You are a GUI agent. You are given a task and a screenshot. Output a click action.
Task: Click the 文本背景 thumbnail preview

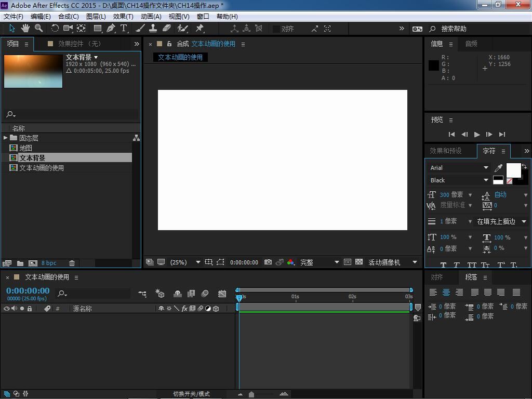point(33,71)
